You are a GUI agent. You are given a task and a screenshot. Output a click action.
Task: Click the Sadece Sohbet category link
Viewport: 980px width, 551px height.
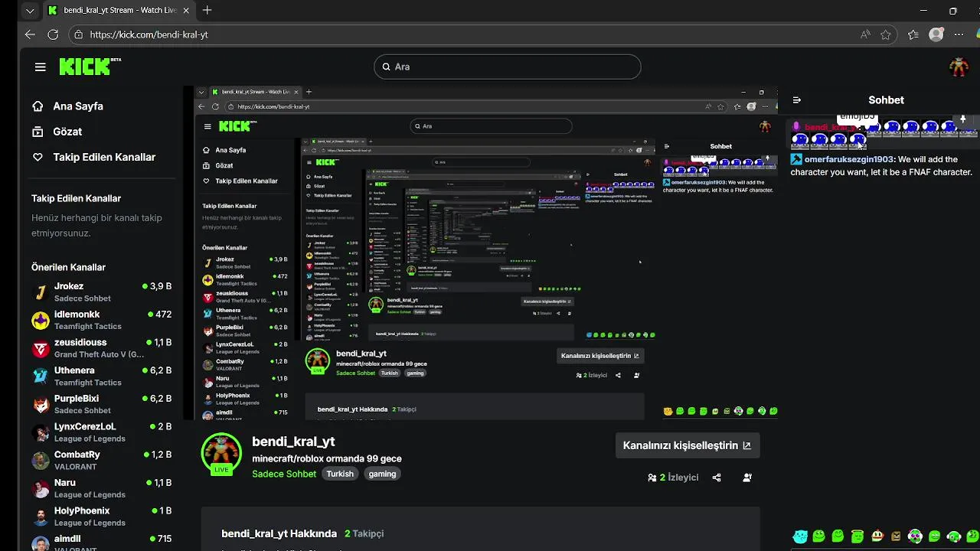(x=284, y=474)
